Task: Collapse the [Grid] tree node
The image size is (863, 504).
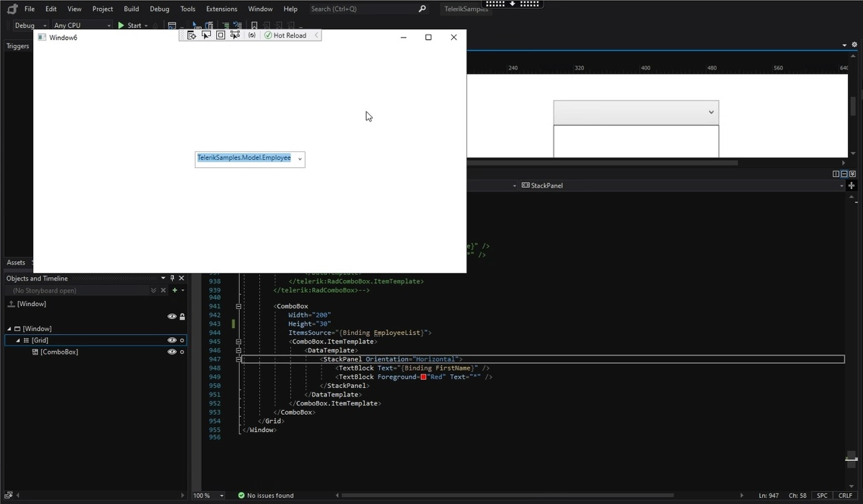Action: (18, 341)
